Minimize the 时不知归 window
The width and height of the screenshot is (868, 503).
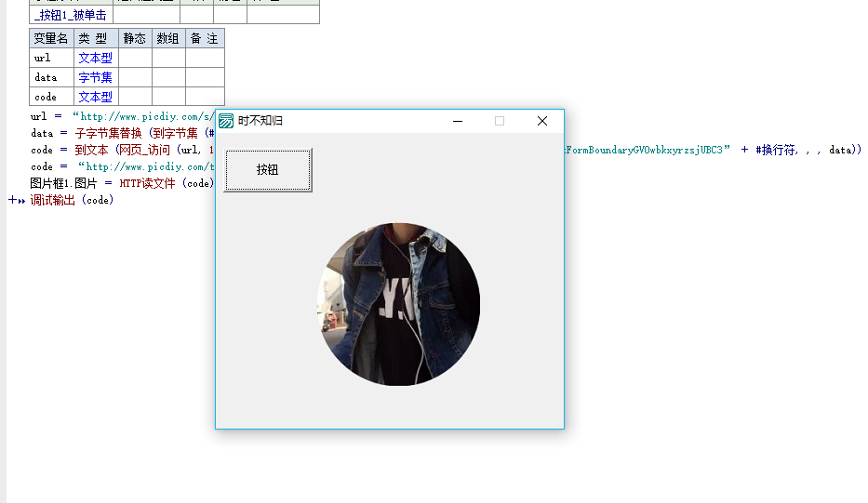(x=457, y=121)
